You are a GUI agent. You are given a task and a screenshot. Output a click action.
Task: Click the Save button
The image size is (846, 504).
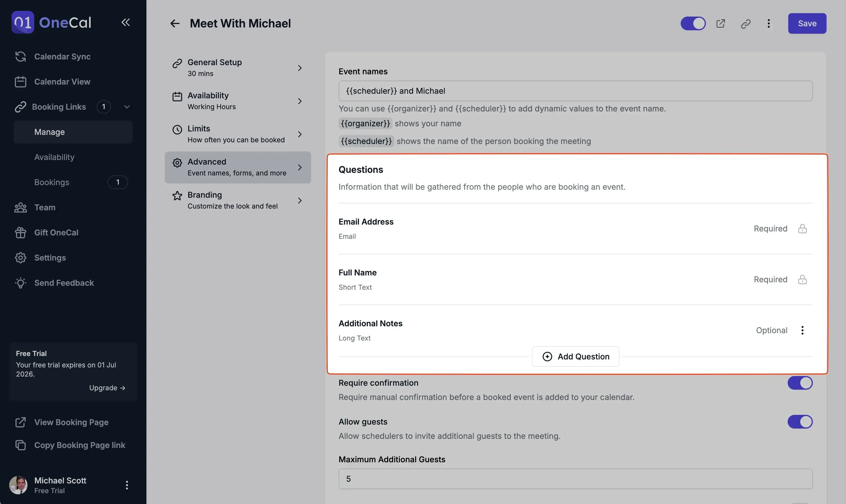807,23
